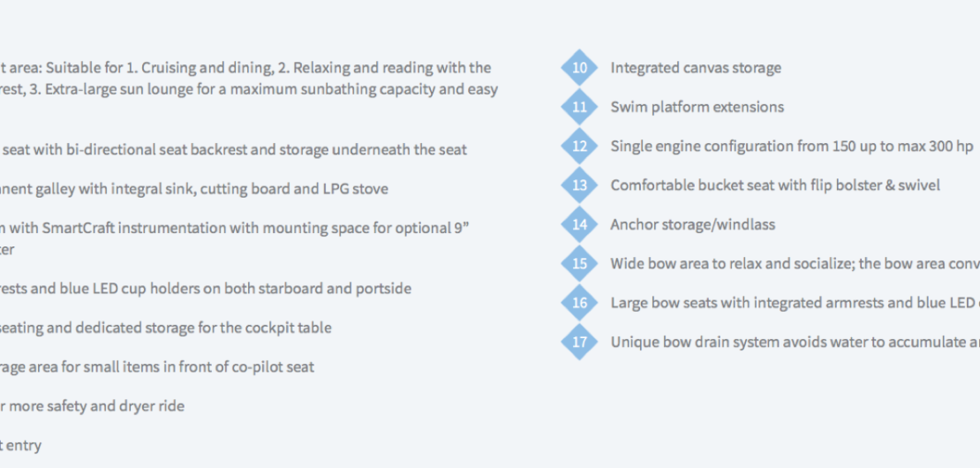This screenshot has height=468, width=980.
Task: Click the 'Large bow seats' feature line
Action: pyautogui.click(x=795, y=303)
